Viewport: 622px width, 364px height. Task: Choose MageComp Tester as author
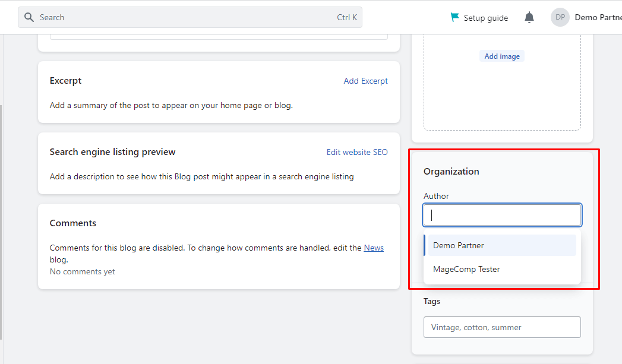click(466, 269)
